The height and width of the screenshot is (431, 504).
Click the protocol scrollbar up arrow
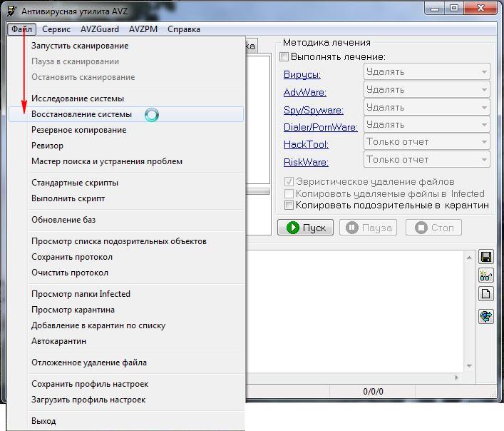click(x=469, y=258)
